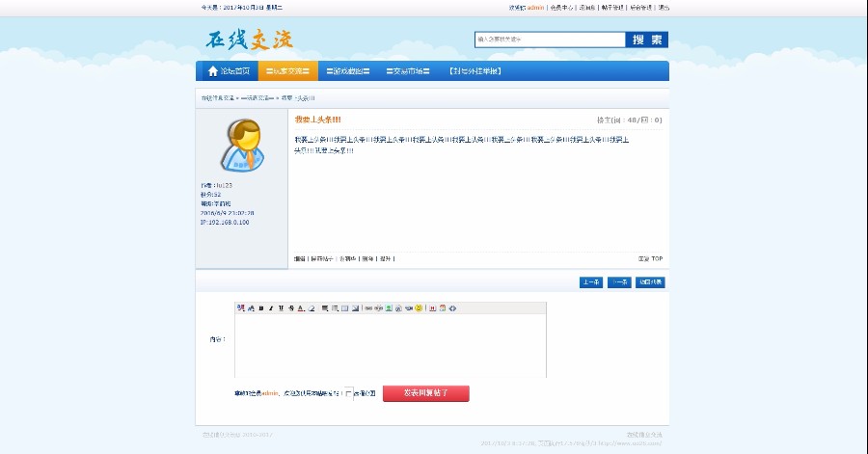868x454 pixels.
Task: Open the 帖子管理 header link
Action: pos(612,8)
